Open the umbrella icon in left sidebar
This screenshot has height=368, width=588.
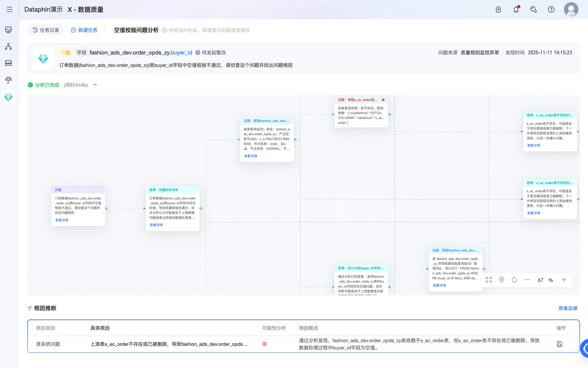[8, 80]
